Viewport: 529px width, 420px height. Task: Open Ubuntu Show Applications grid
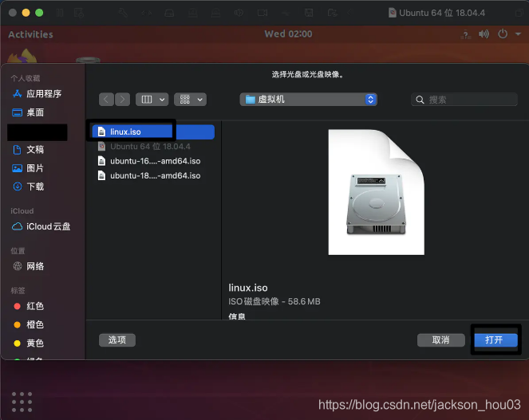point(22,402)
